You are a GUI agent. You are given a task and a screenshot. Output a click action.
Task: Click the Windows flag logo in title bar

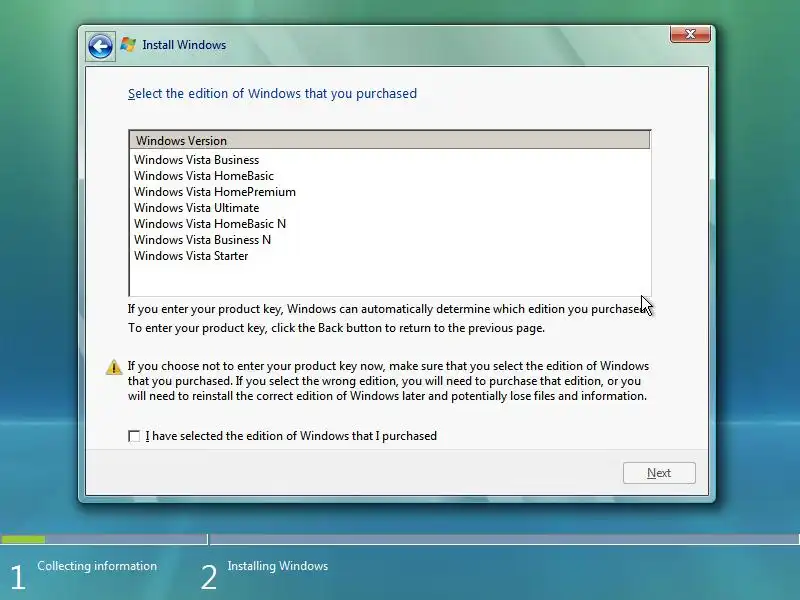pos(128,45)
